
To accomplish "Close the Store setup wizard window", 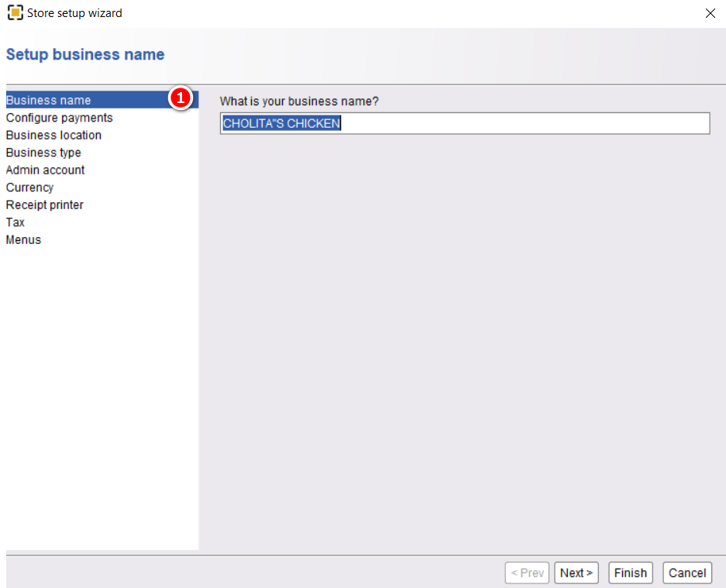I will (x=711, y=13).
